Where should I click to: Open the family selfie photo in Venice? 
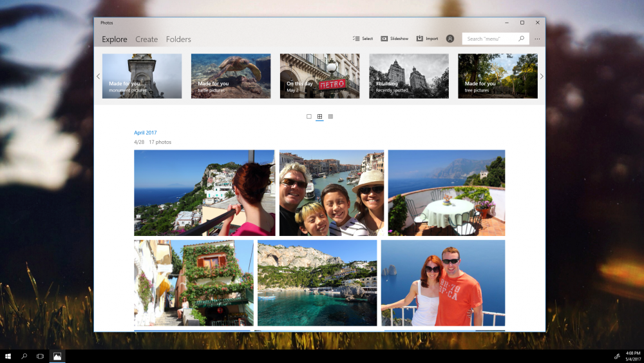332,193
